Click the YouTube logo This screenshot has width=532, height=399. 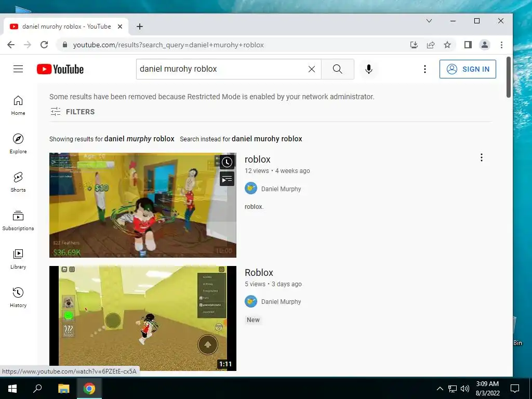click(x=60, y=69)
